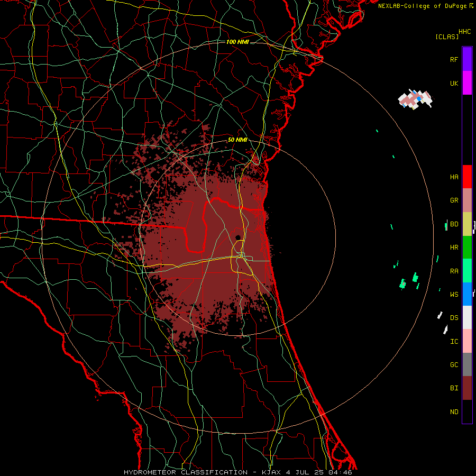
Task: Click the RA light green legend swatch
Action: pos(467,271)
